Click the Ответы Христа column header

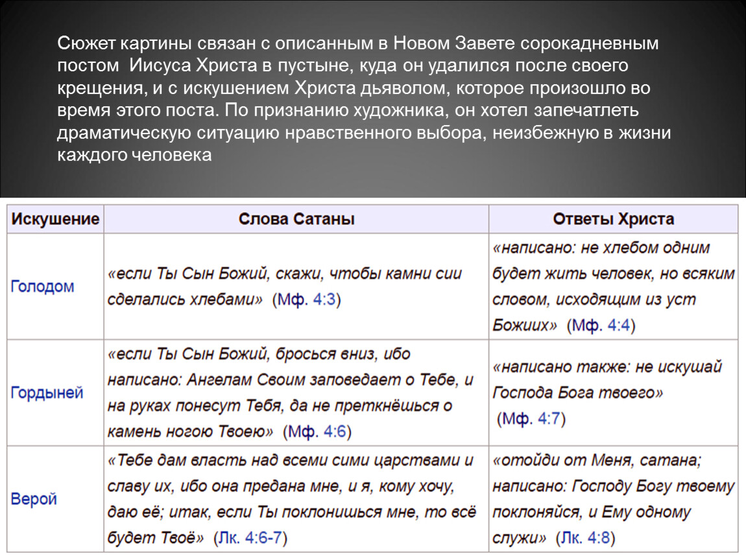pos(613,218)
